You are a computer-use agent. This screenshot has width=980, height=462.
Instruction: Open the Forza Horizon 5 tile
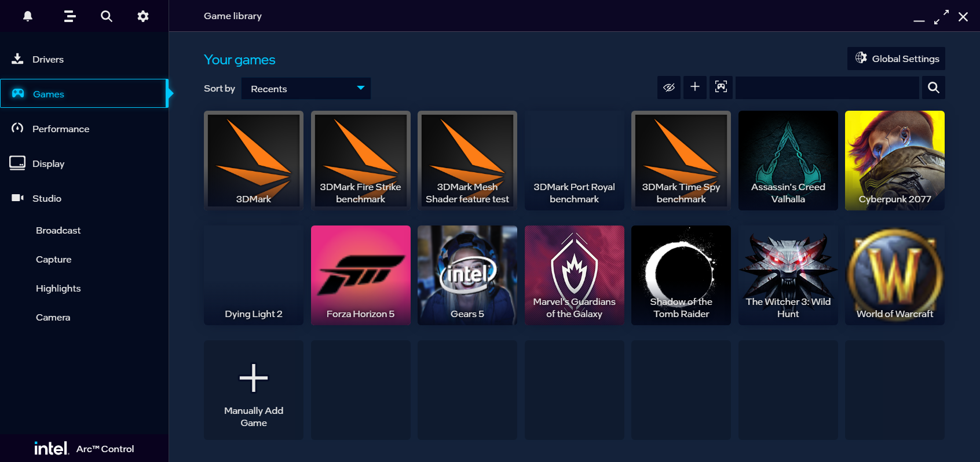point(361,275)
